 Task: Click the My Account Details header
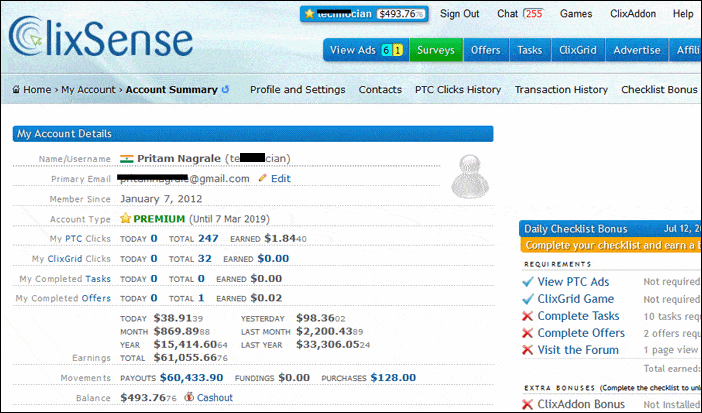(253, 133)
